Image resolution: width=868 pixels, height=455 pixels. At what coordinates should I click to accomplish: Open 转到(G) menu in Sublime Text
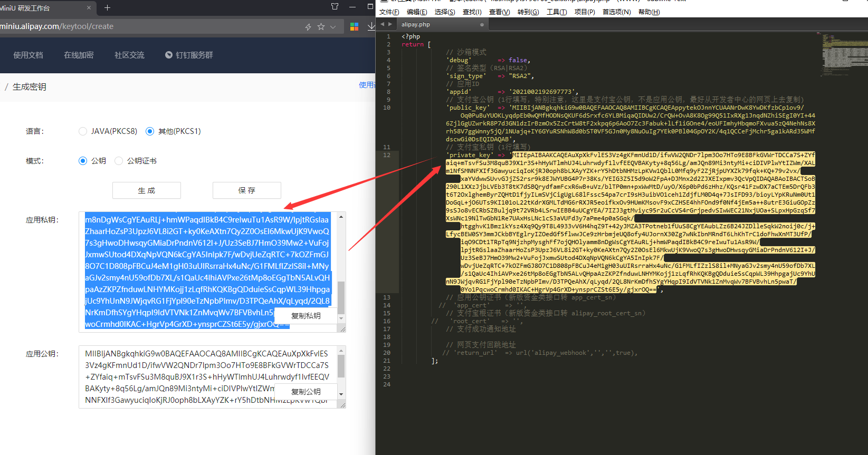click(x=528, y=12)
